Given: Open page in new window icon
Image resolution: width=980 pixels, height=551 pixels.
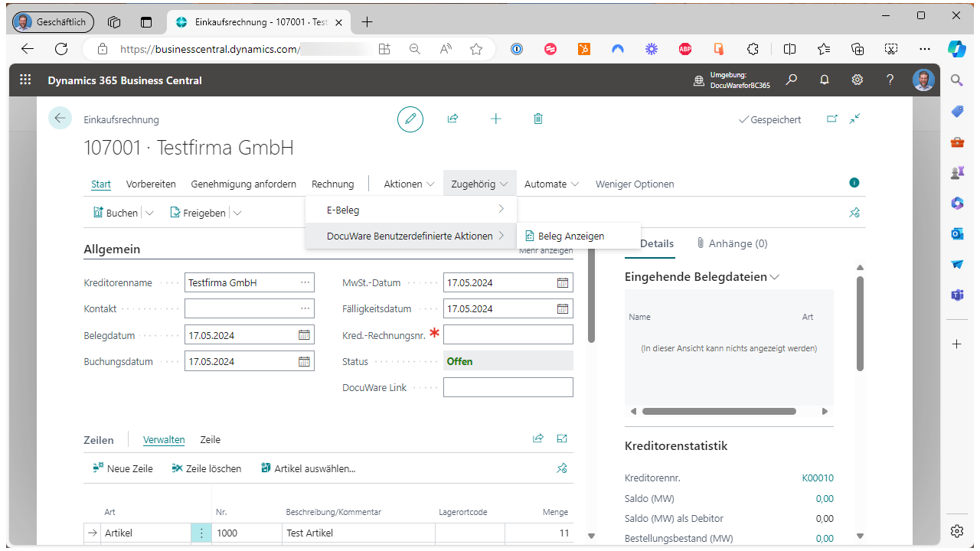Looking at the screenshot, I should point(832,119).
